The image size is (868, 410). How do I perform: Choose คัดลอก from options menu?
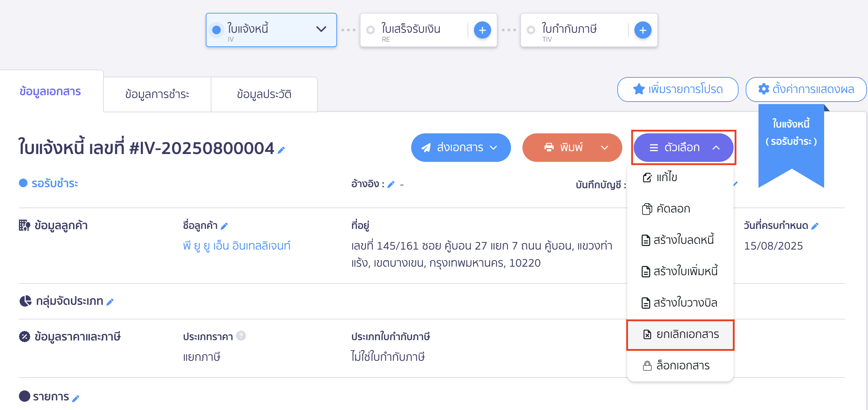pyautogui.click(x=680, y=209)
